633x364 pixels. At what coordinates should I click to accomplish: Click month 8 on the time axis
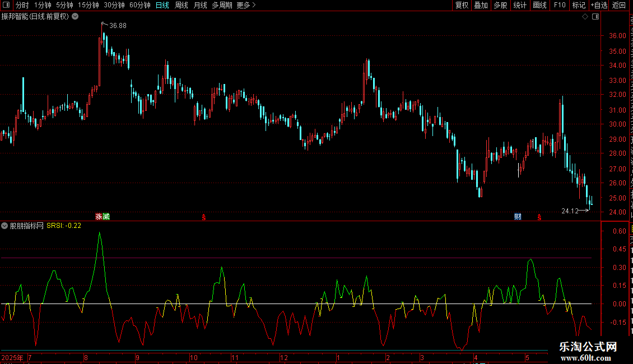click(x=86, y=357)
